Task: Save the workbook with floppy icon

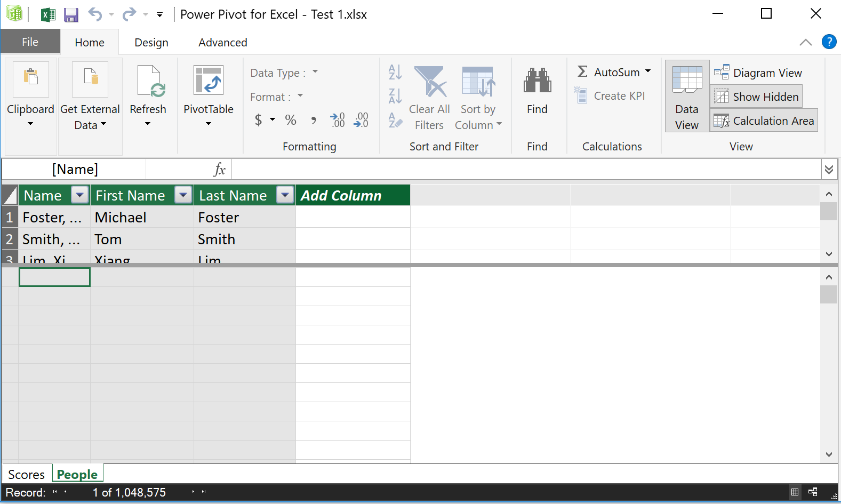Action: [x=71, y=14]
